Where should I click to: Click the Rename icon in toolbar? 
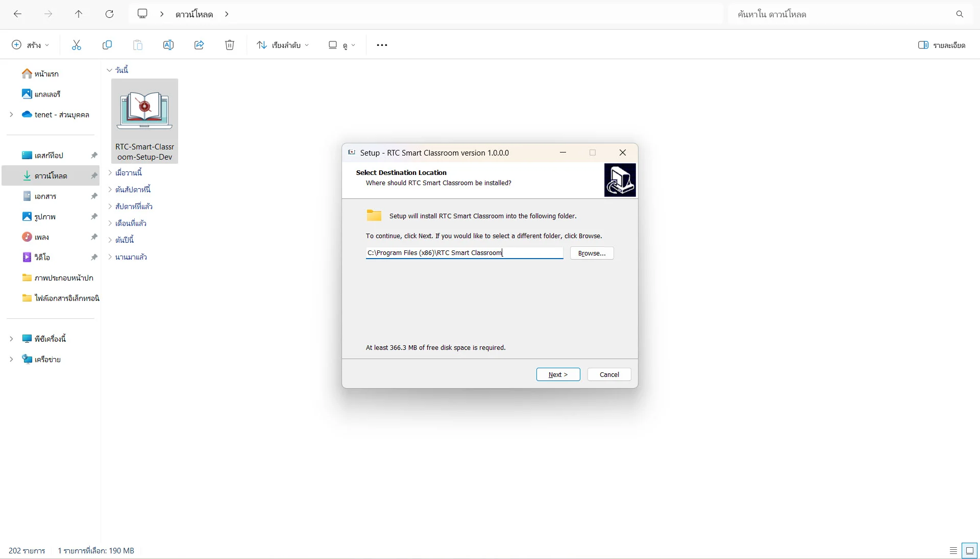click(168, 45)
